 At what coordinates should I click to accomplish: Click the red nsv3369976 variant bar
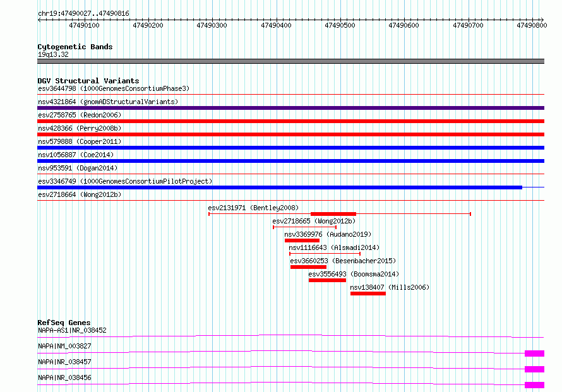point(302,241)
